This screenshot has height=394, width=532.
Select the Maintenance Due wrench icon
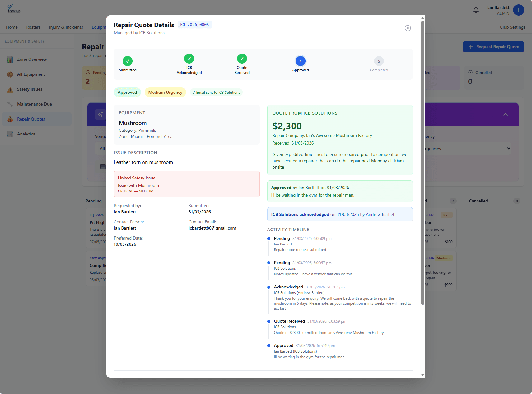[x=10, y=104]
